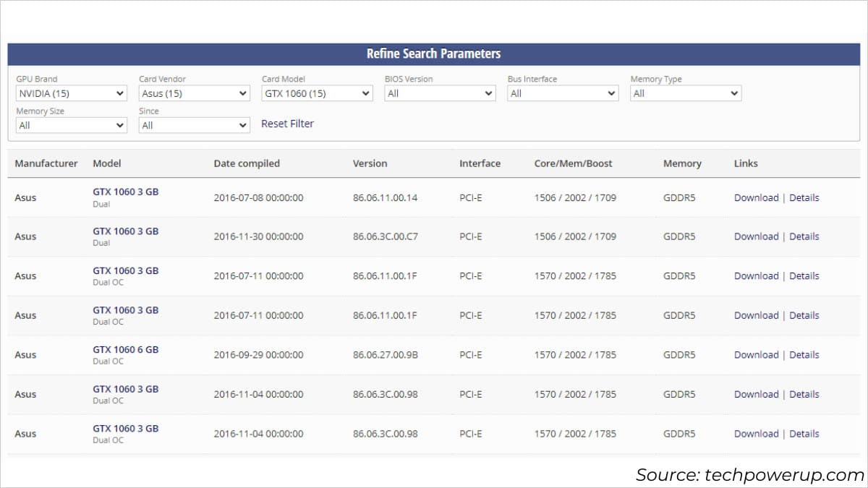The height and width of the screenshot is (488, 868).
Task: Open the Memory Size filter dropdown
Action: click(71, 125)
